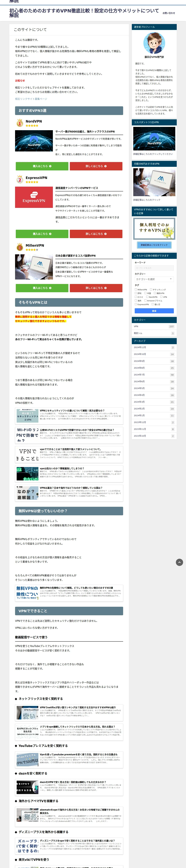
Task: Open the 個人利用でのおすすめVPNは banner image
Action: pyautogui.click(x=154, y=229)
